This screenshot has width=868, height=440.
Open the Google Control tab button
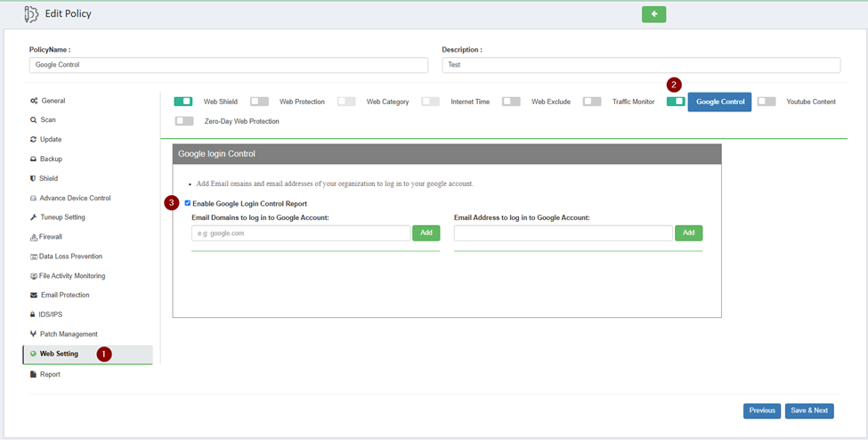pyautogui.click(x=719, y=102)
